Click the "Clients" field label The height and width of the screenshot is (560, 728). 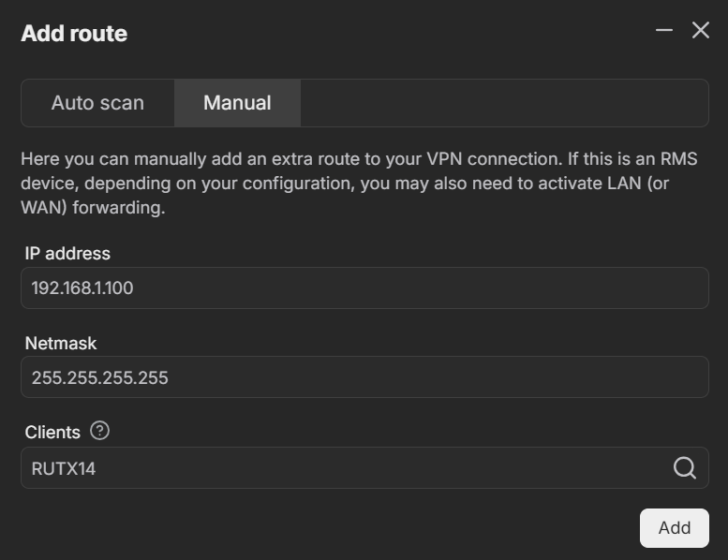[52, 433]
